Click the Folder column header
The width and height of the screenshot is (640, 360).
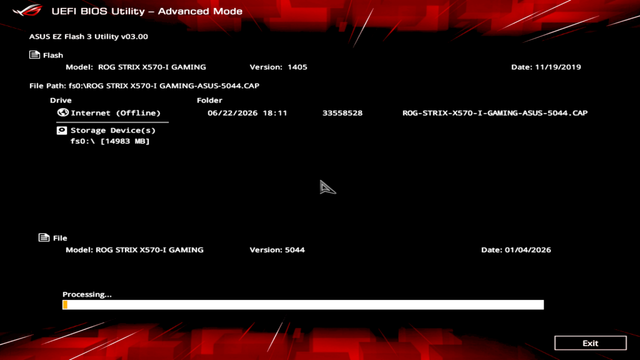pyautogui.click(x=209, y=100)
